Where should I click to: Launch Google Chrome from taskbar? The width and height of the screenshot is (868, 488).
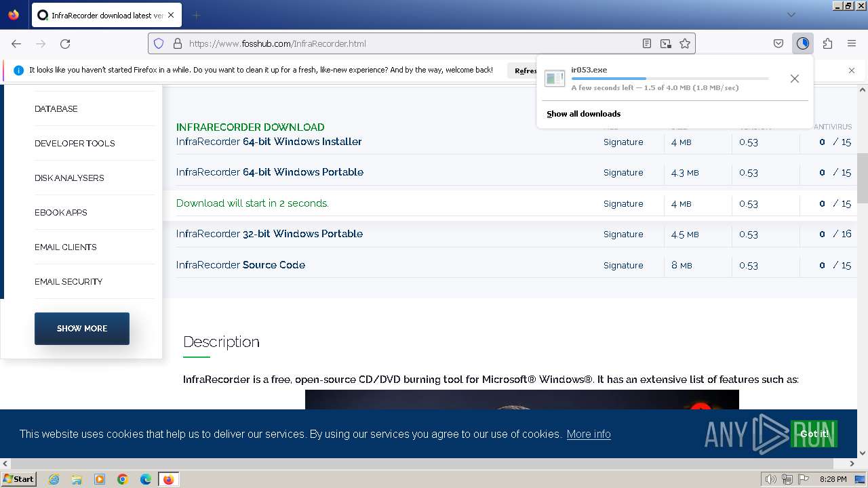point(123,479)
